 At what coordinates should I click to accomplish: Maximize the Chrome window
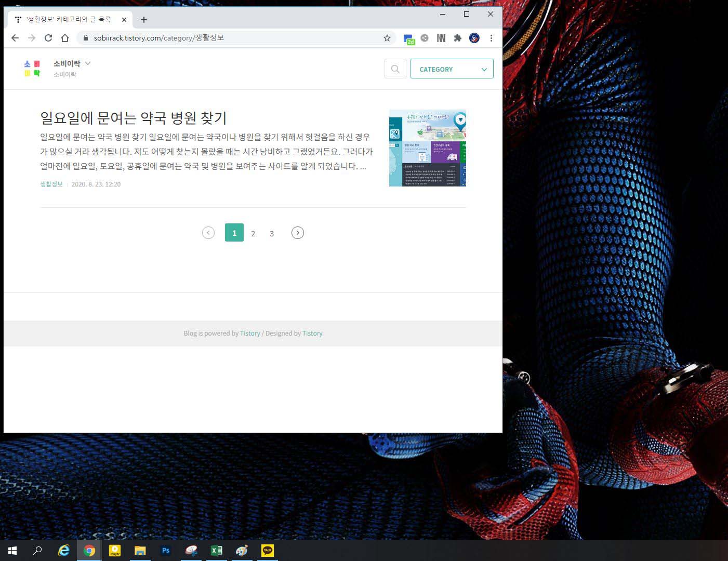[467, 14]
